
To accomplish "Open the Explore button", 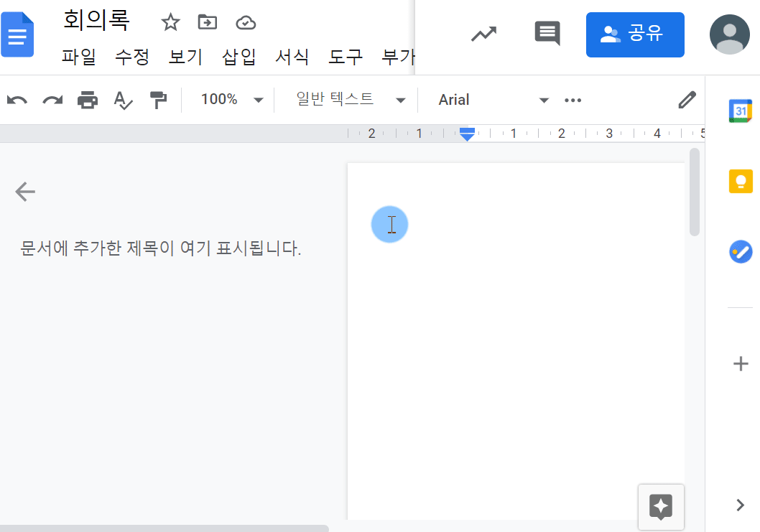I will pyautogui.click(x=661, y=507).
